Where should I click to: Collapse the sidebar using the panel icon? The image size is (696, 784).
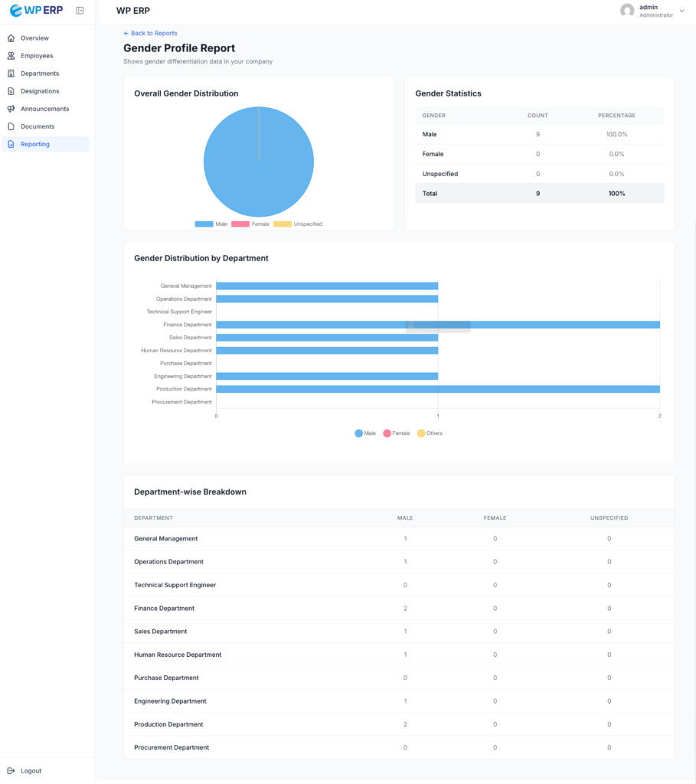tap(80, 11)
